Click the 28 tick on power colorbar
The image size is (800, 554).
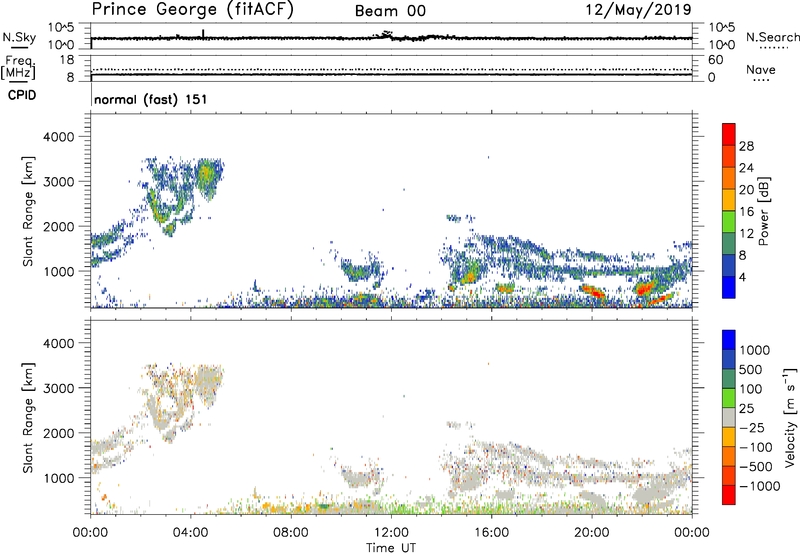[746, 146]
